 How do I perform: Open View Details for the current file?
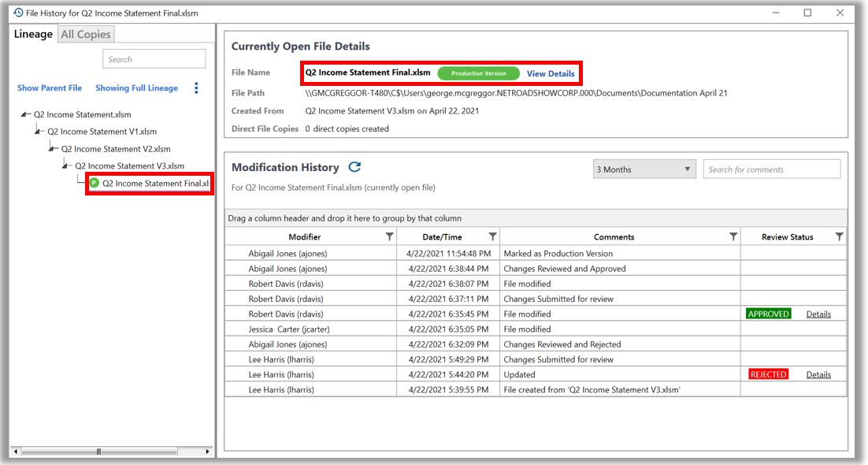[551, 74]
